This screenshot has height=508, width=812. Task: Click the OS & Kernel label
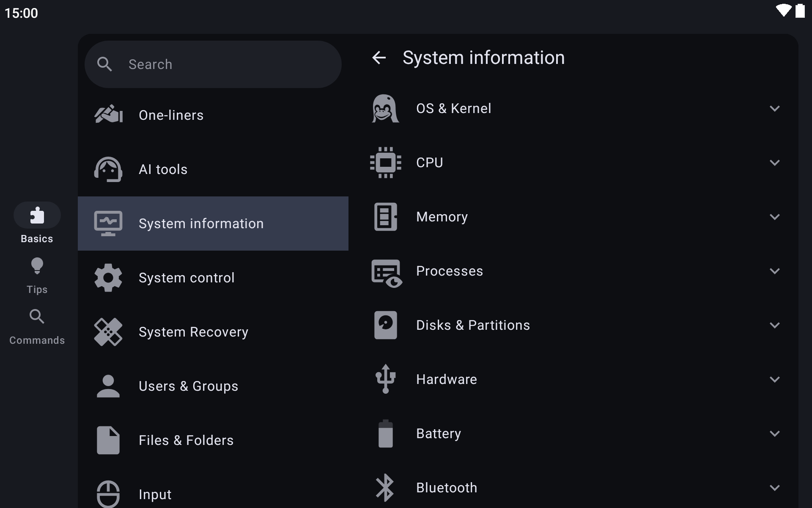click(453, 108)
